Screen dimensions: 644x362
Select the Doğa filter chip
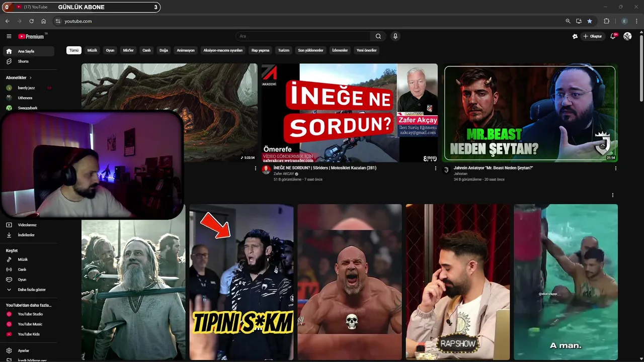point(164,50)
